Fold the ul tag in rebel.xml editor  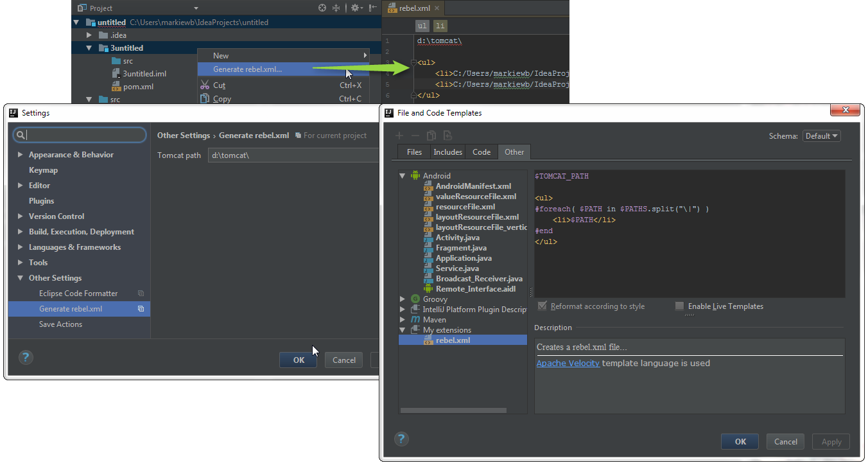(413, 62)
